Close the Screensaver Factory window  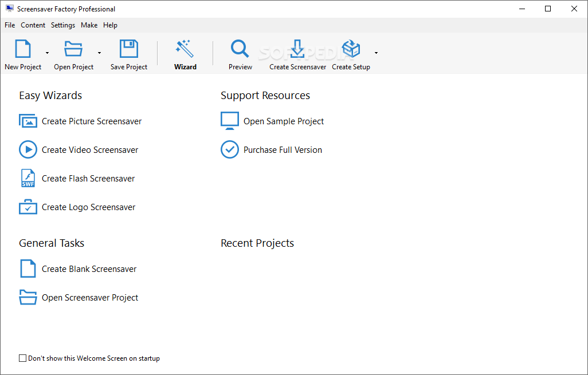[574, 9]
